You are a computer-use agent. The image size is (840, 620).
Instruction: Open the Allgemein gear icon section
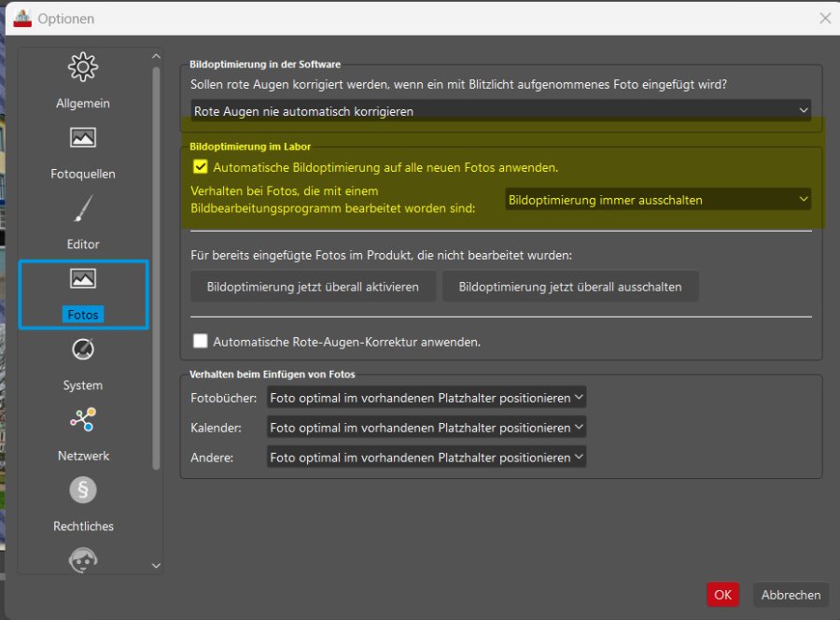coord(83,68)
